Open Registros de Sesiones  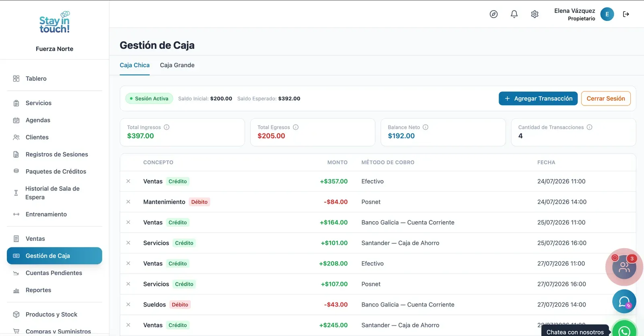pyautogui.click(x=54, y=154)
